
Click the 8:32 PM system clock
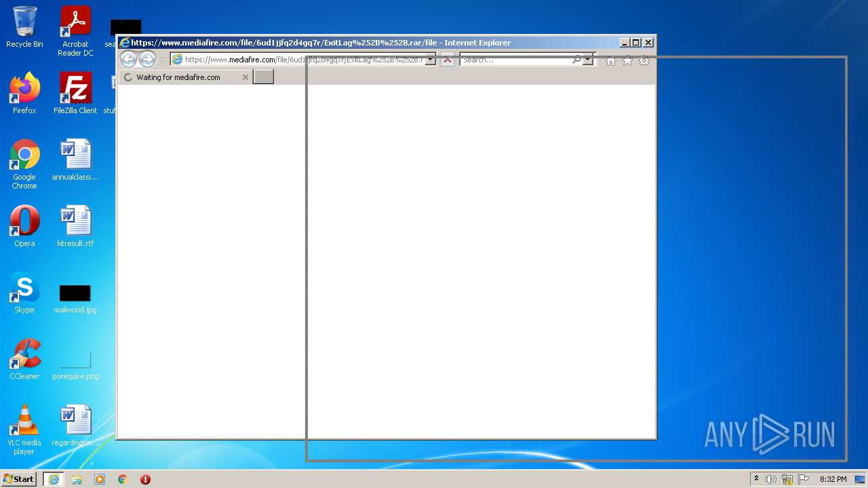point(833,479)
